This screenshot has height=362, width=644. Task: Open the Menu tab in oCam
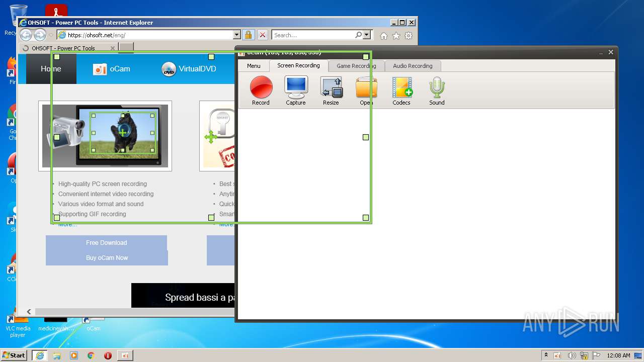point(254,66)
